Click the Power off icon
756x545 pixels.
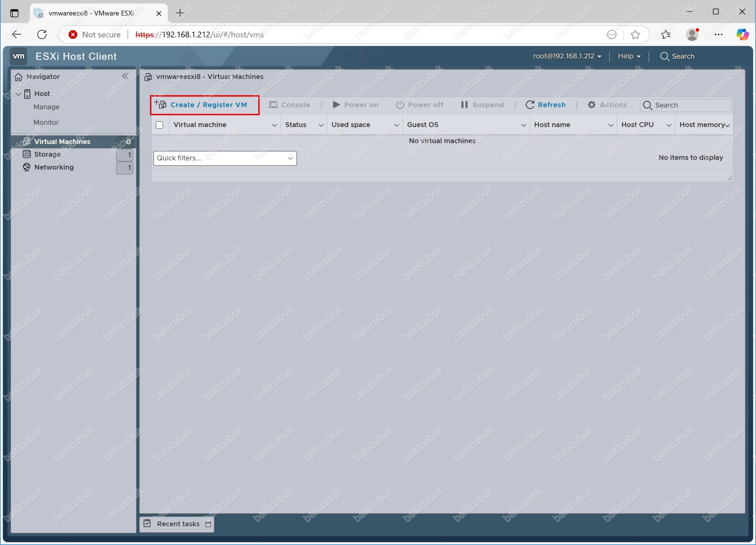click(400, 105)
